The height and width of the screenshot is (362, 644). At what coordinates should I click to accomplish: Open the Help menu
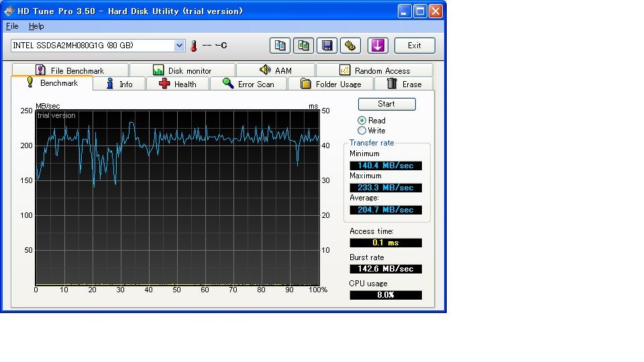point(36,26)
